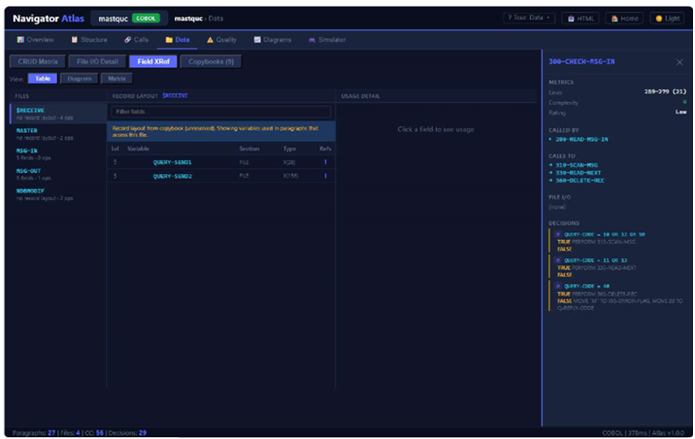Switch view to Matrix

[x=117, y=78]
